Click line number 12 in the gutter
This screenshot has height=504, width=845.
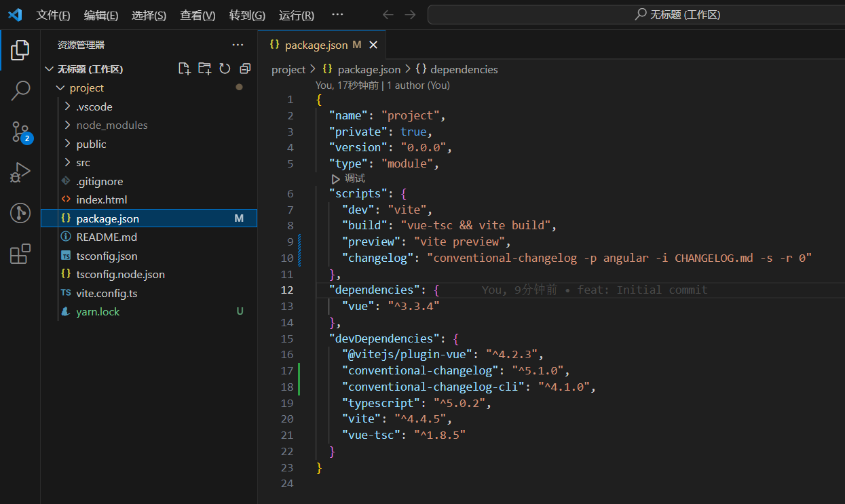pyautogui.click(x=287, y=290)
